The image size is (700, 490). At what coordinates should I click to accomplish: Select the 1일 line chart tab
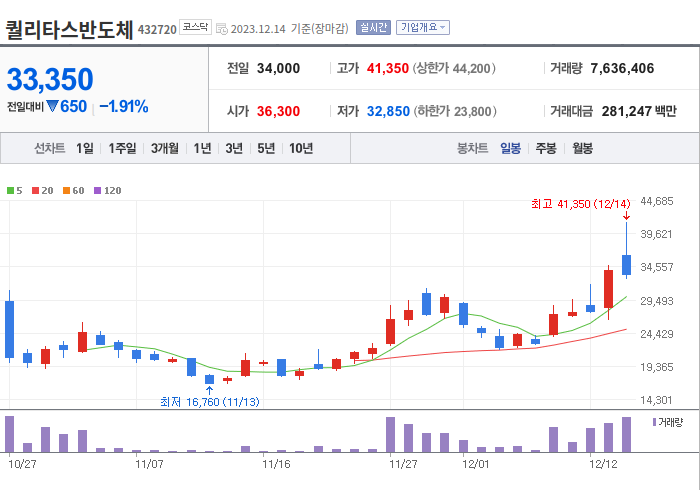click(x=85, y=148)
